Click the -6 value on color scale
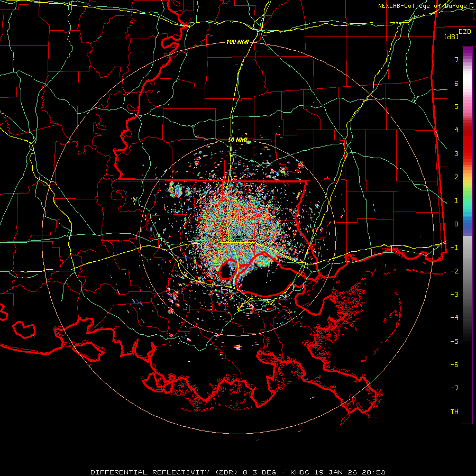Image resolution: width=476 pixels, height=476 pixels. [x=454, y=365]
